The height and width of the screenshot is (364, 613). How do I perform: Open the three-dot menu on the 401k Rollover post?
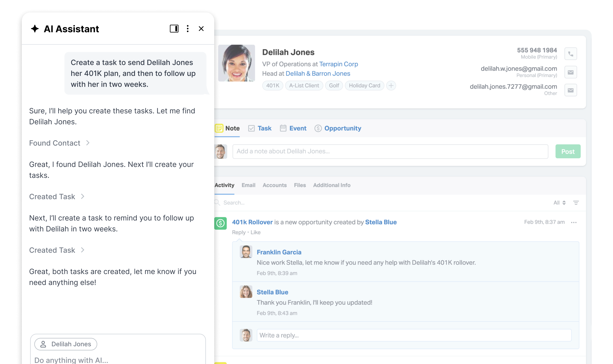point(574,222)
